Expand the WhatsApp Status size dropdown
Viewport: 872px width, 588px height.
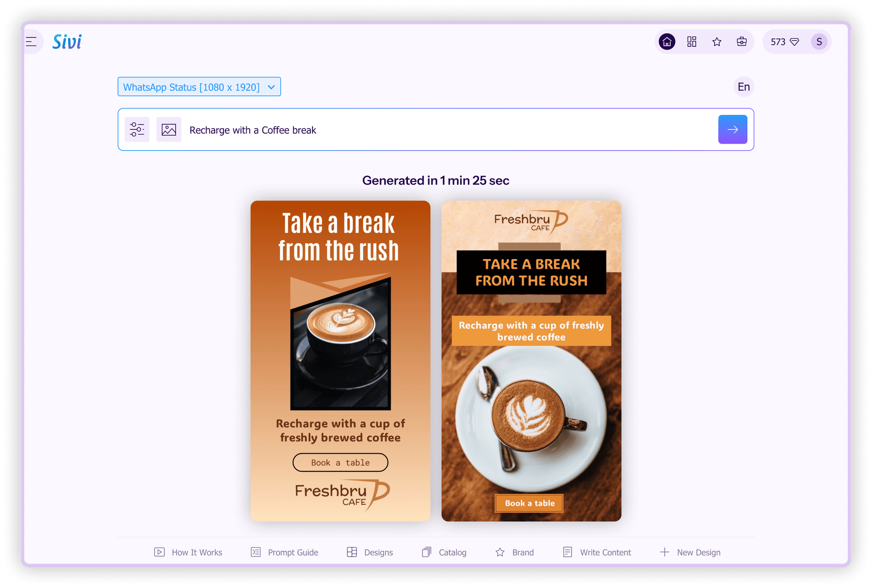[198, 86]
